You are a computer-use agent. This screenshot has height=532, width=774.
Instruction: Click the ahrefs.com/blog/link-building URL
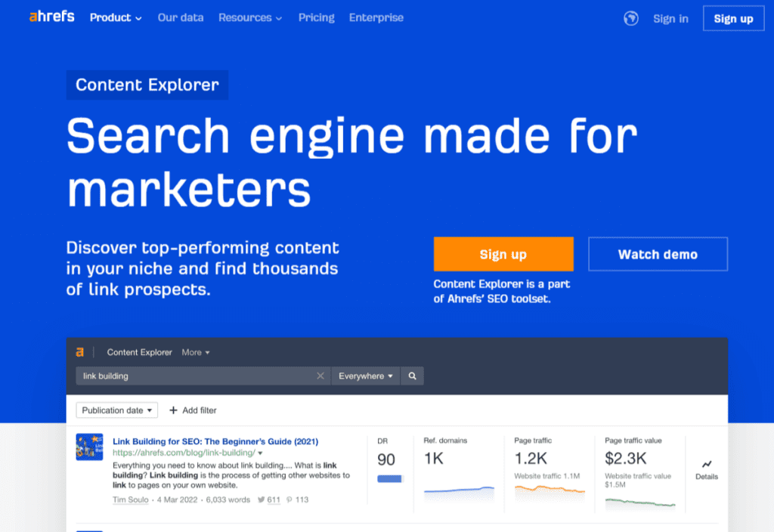click(184, 453)
